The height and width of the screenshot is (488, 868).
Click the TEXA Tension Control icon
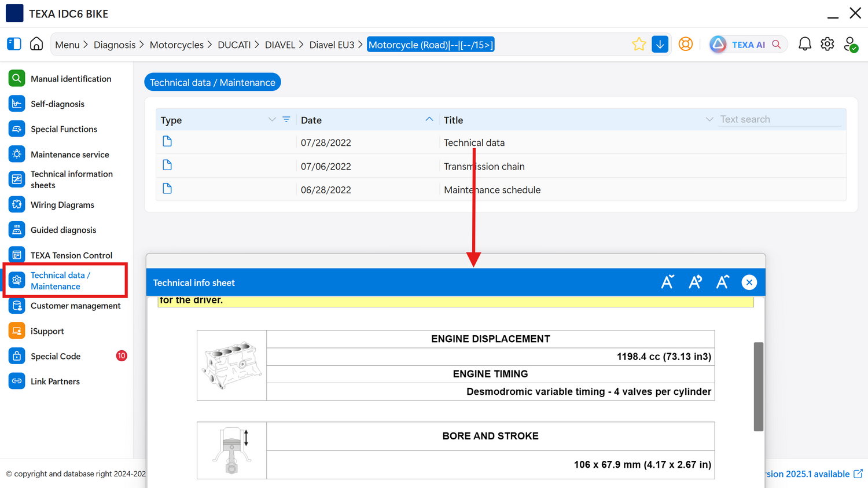17,255
